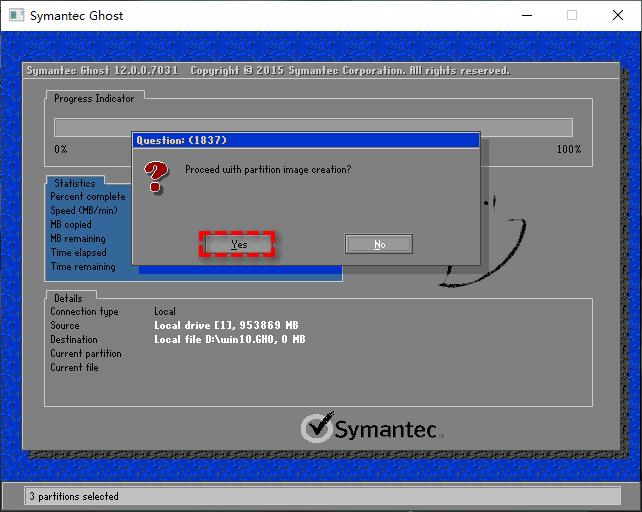642x512 pixels.
Task: Close the Symantec Ghost window
Action: pyautogui.click(x=618, y=15)
